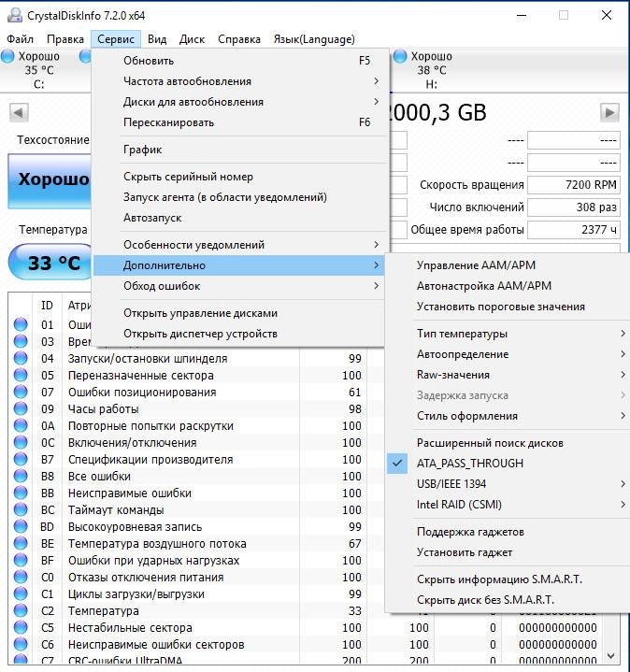Viewport: 630px width, 672px height.
Task: Expand Частота автообновления submenu
Action: point(238,81)
